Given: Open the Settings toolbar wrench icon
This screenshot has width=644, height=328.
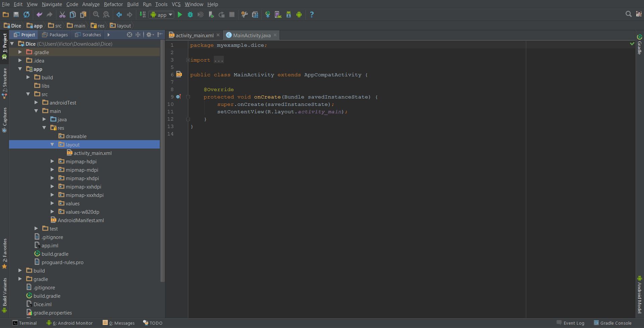Looking at the screenshot, I should click(x=245, y=14).
